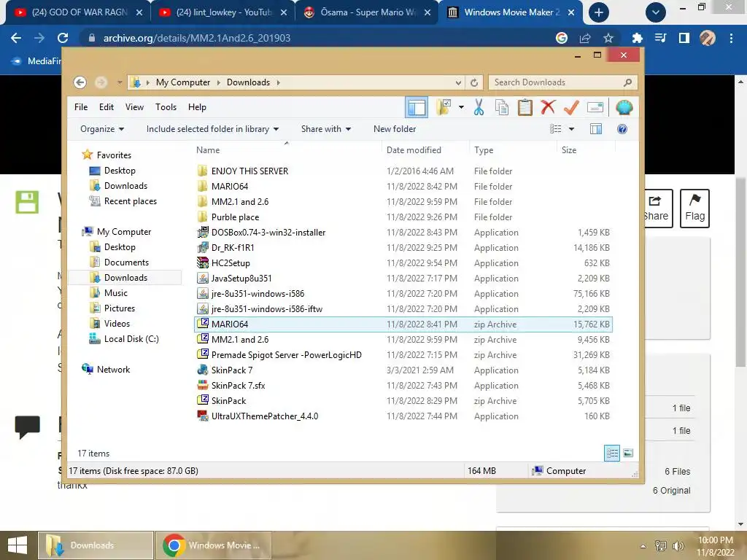
Task: Click Windows Movie Chrome taskbar button
Action: [x=214, y=545]
